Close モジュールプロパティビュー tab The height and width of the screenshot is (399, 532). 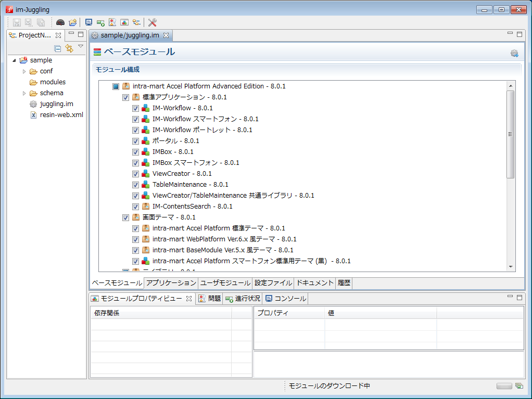[189, 299]
